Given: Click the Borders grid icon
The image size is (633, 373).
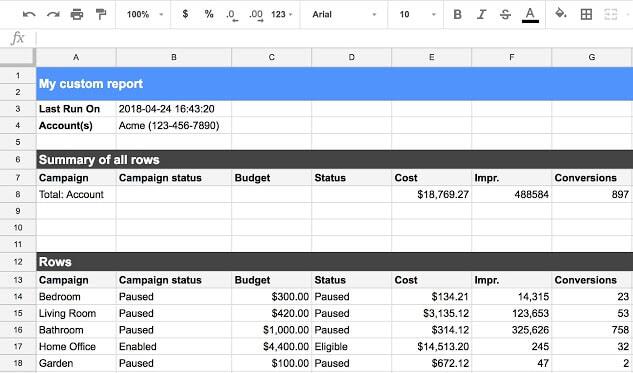Looking at the screenshot, I should [x=586, y=15].
